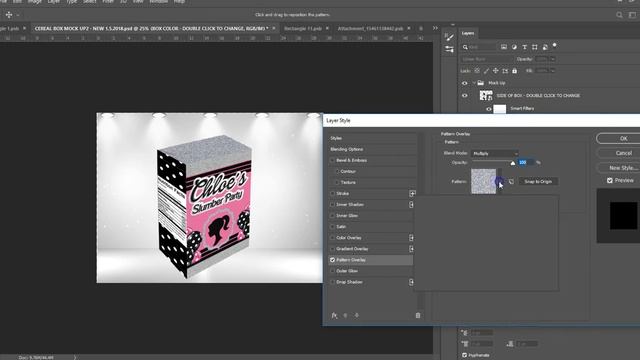Select the Layers panel tab
Screen dimensions: 640x360
coord(468,33)
